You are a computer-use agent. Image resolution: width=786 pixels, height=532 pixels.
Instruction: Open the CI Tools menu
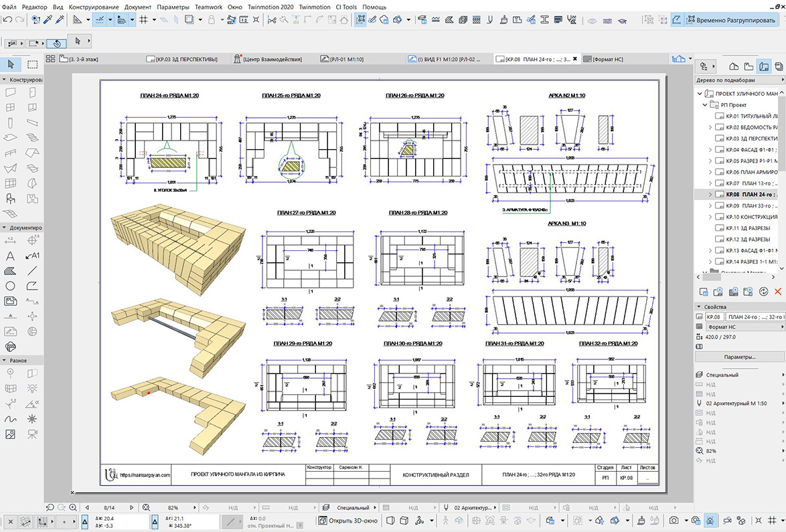coord(346,7)
